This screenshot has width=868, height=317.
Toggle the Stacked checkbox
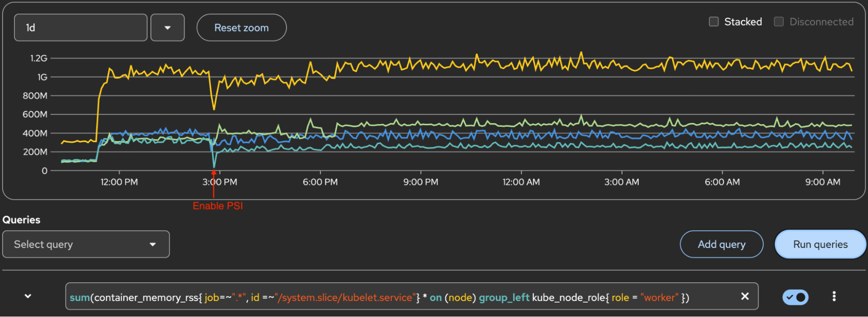click(x=713, y=22)
